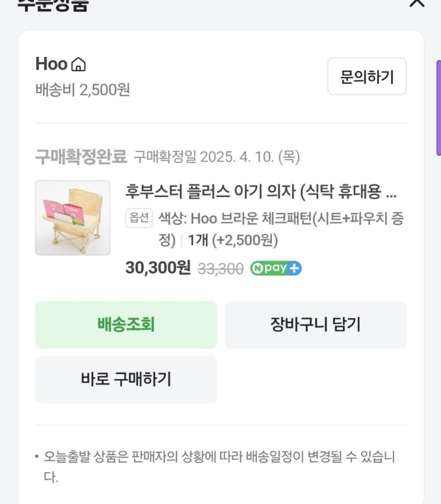Click the crossed-out 33,300 original price
441x504 pixels.
coord(220,269)
